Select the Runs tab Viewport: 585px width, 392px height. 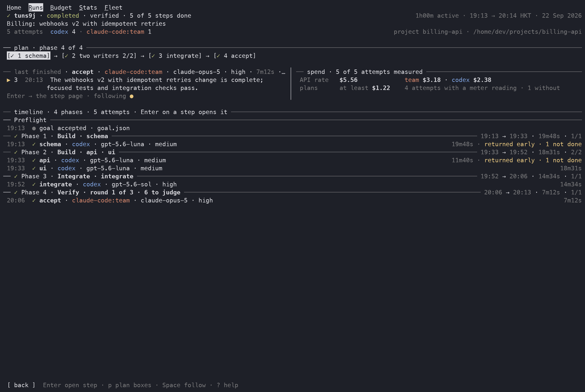pos(36,7)
